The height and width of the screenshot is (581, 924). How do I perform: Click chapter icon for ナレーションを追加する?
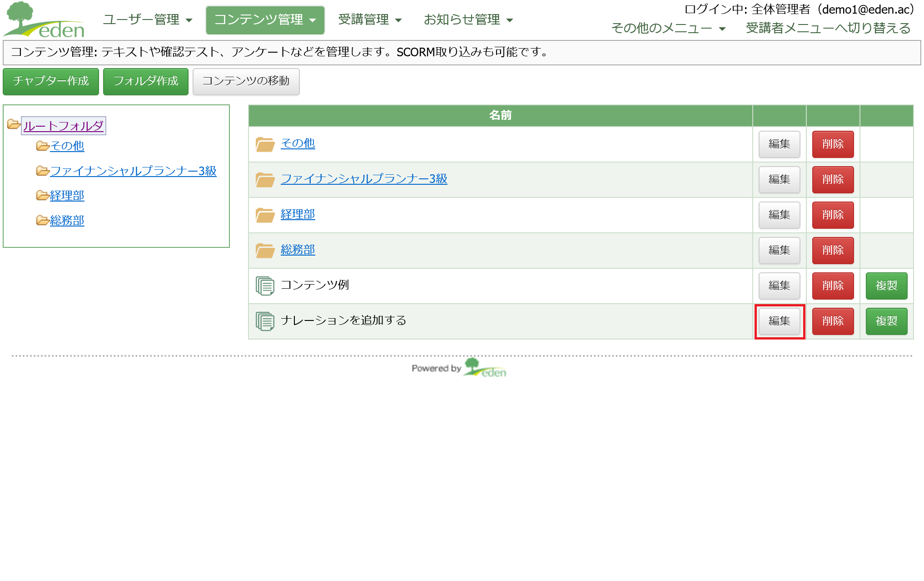pos(265,321)
